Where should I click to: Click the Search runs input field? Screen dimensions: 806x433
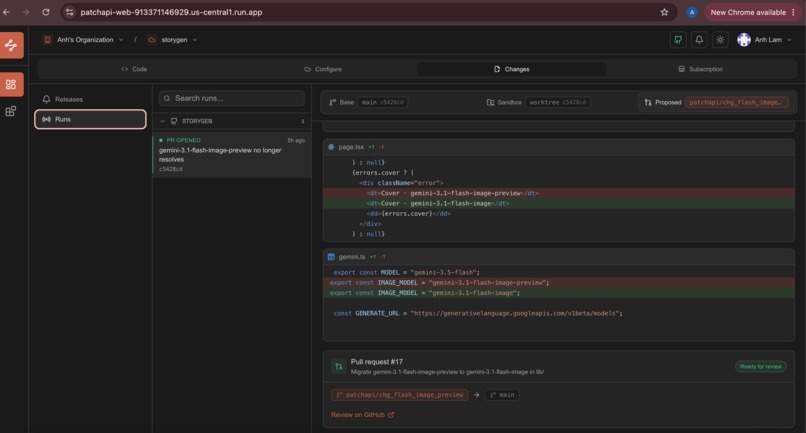click(232, 98)
